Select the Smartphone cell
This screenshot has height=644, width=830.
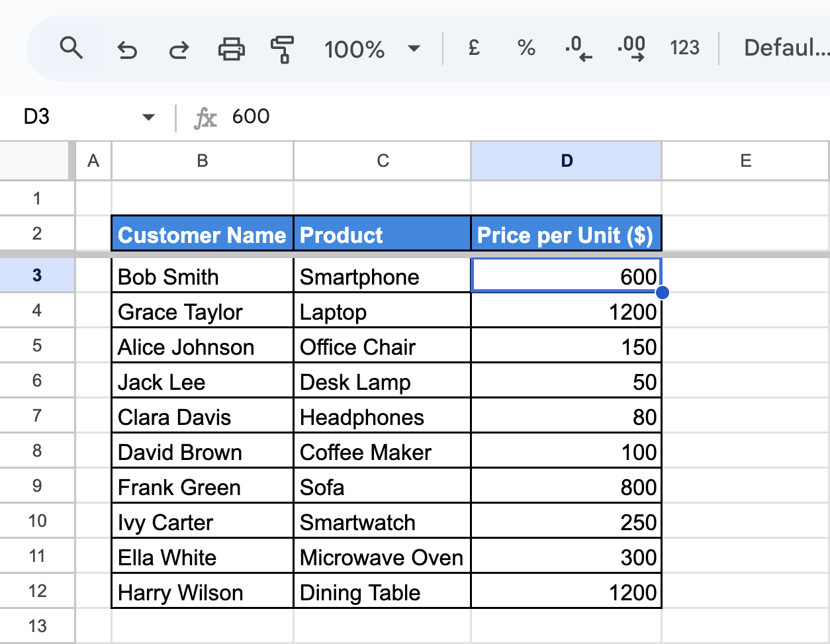pos(383,275)
